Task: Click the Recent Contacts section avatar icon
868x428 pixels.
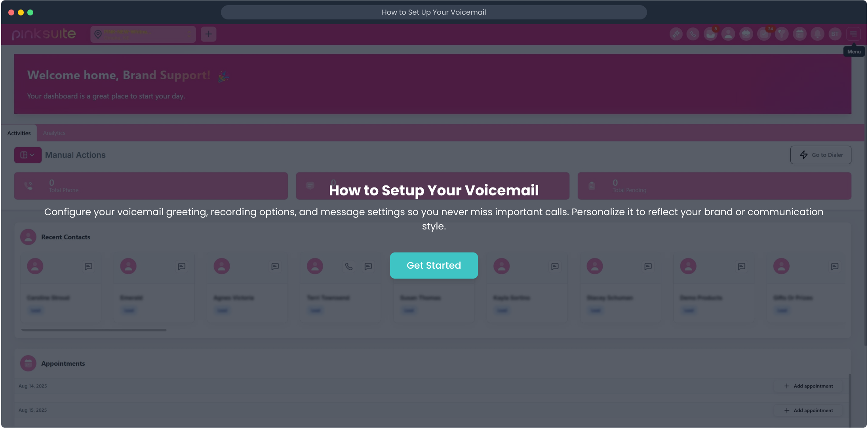Action: (x=28, y=237)
